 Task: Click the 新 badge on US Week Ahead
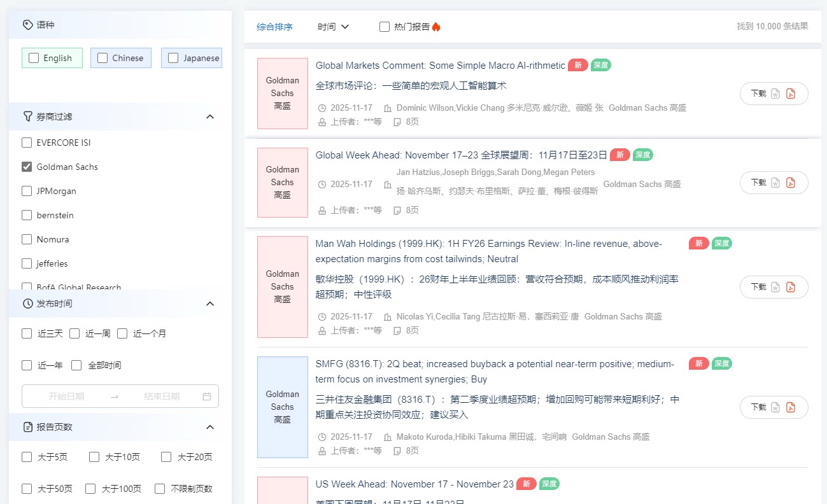[x=527, y=484]
